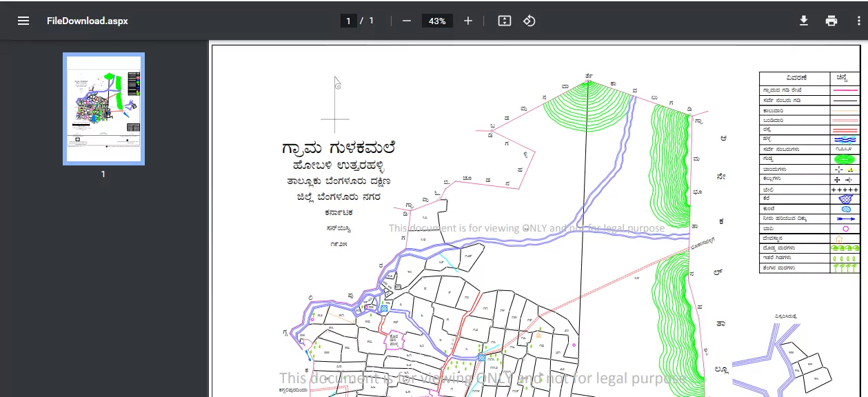
Task: Select the 43% zoom level field
Action: [437, 21]
